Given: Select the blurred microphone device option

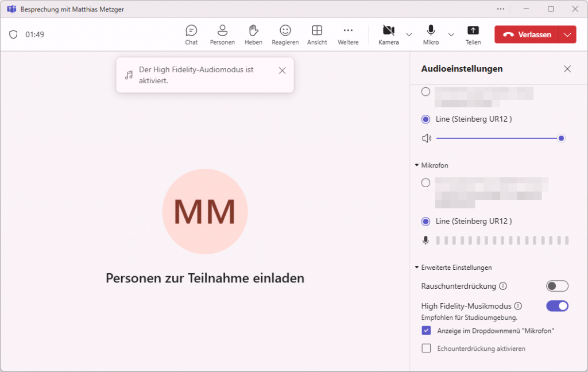Looking at the screenshot, I should (425, 183).
